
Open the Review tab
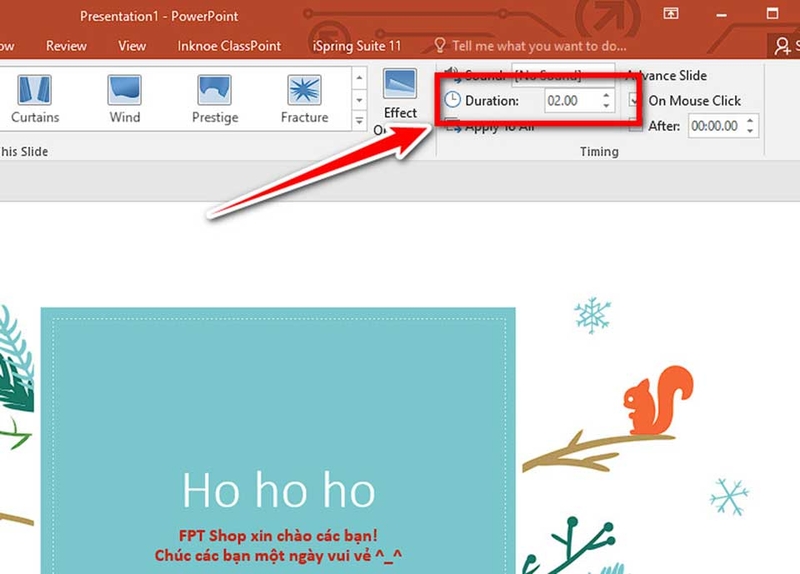(66, 46)
